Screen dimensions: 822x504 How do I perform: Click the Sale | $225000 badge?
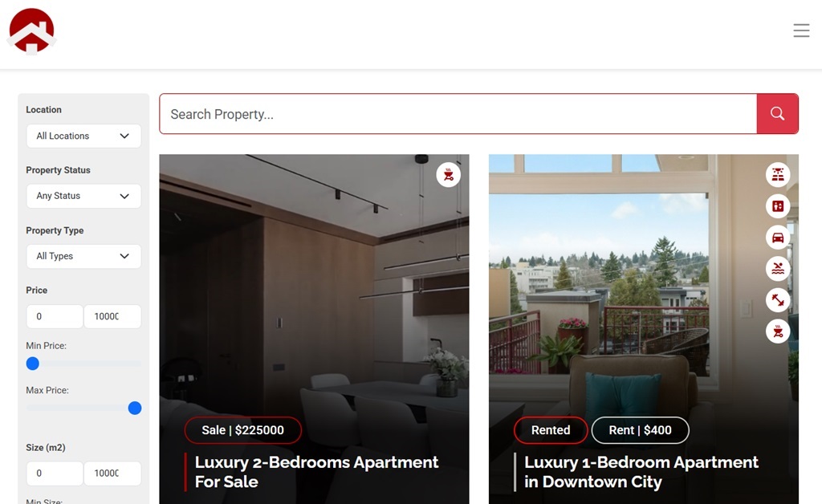click(x=242, y=430)
